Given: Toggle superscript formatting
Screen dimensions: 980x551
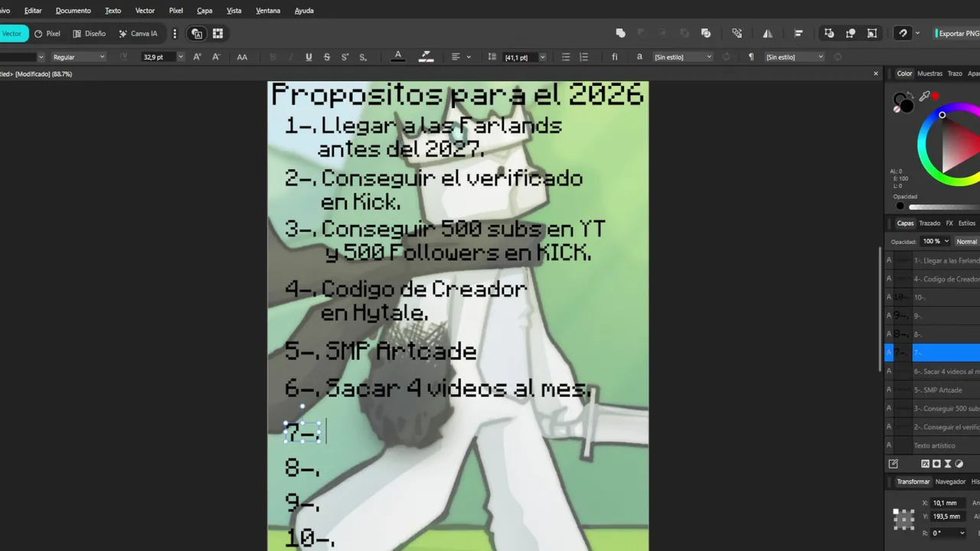Looking at the screenshot, I should point(345,57).
